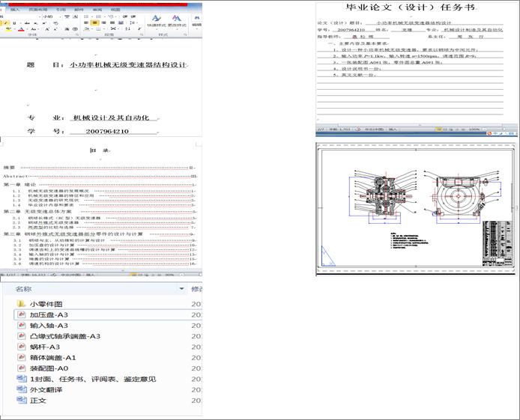Click the yellow text highlight color icon
The width and height of the screenshot is (520, 420).
pos(9,29)
